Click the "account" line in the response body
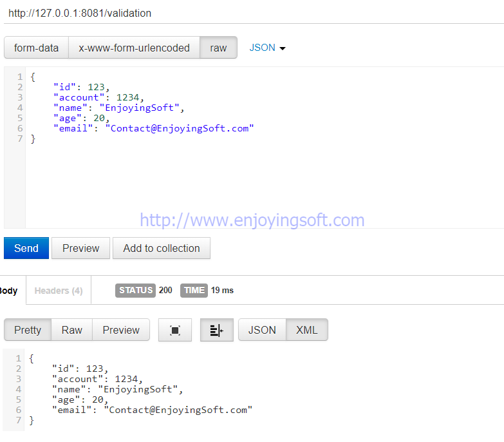The height and width of the screenshot is (442, 504). coord(97,379)
